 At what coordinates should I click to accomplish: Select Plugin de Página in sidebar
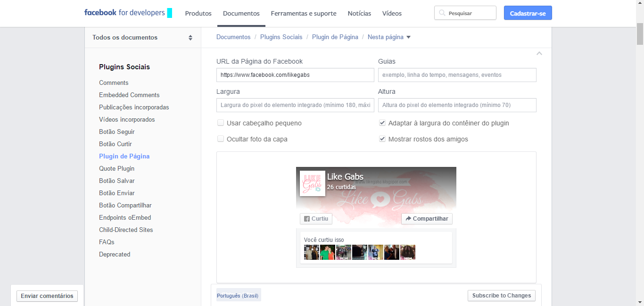[124, 156]
